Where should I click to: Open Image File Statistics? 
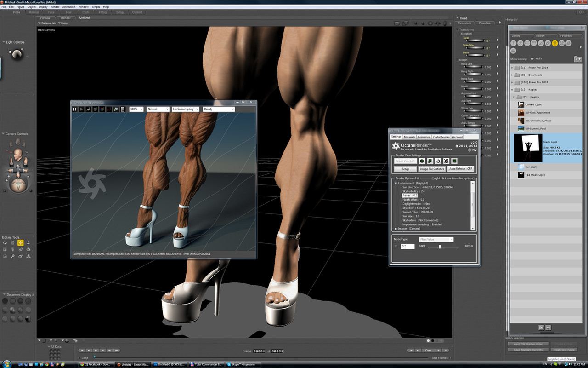(x=432, y=169)
